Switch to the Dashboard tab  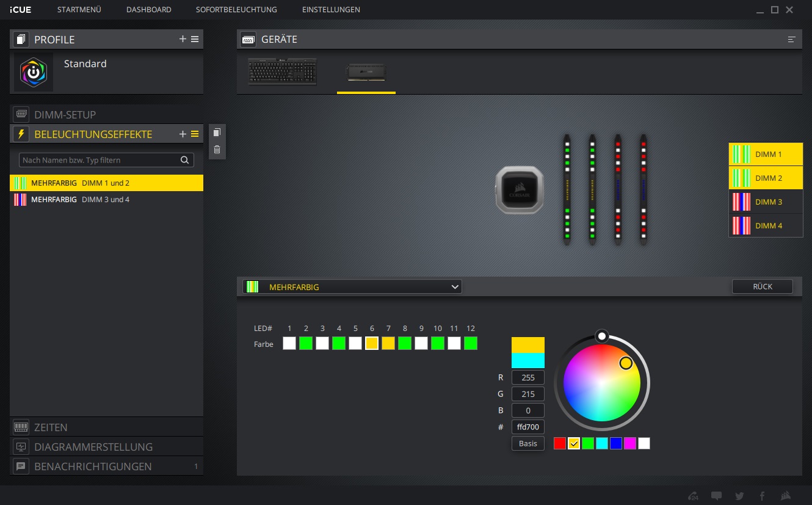coord(148,10)
